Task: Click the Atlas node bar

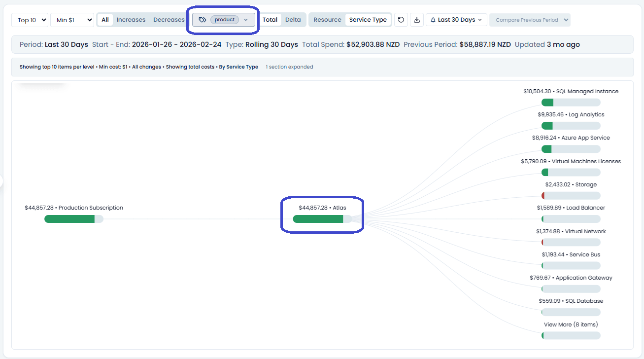Action: point(323,219)
